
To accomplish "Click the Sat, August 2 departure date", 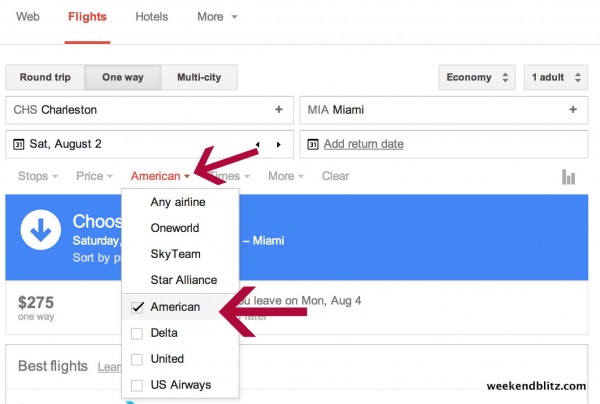I will click(65, 144).
